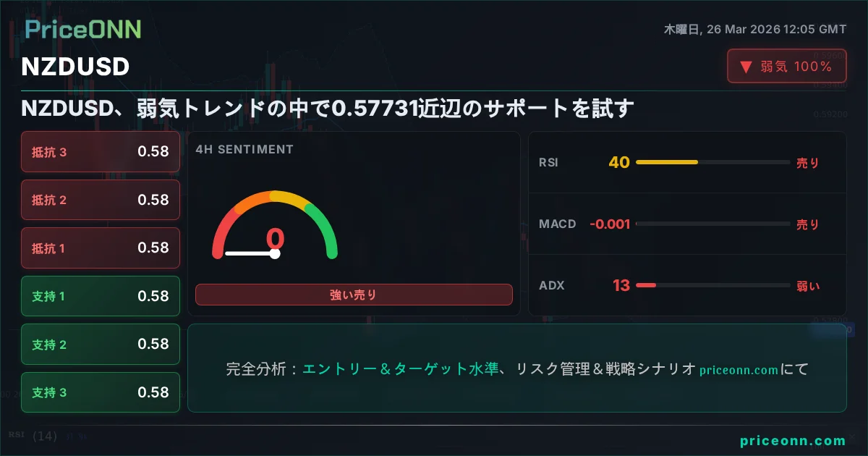Click the 強い売り sentiment bar
868x456 pixels.
click(354, 295)
